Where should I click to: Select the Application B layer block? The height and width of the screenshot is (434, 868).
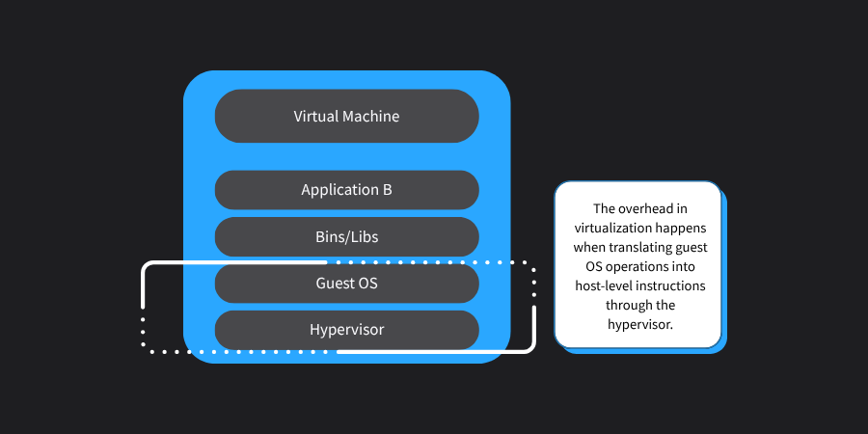(x=346, y=190)
